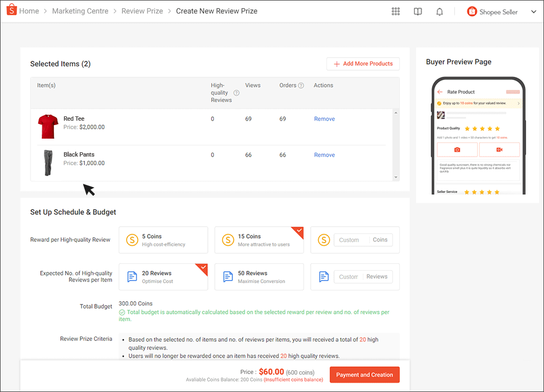
Task: Check notifications via the bell icon
Action: pos(439,11)
